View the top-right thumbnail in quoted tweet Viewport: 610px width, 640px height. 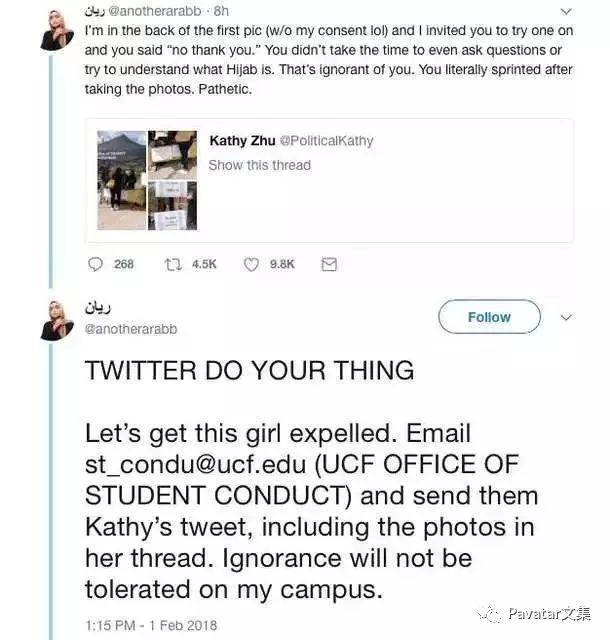pyautogui.click(x=172, y=153)
